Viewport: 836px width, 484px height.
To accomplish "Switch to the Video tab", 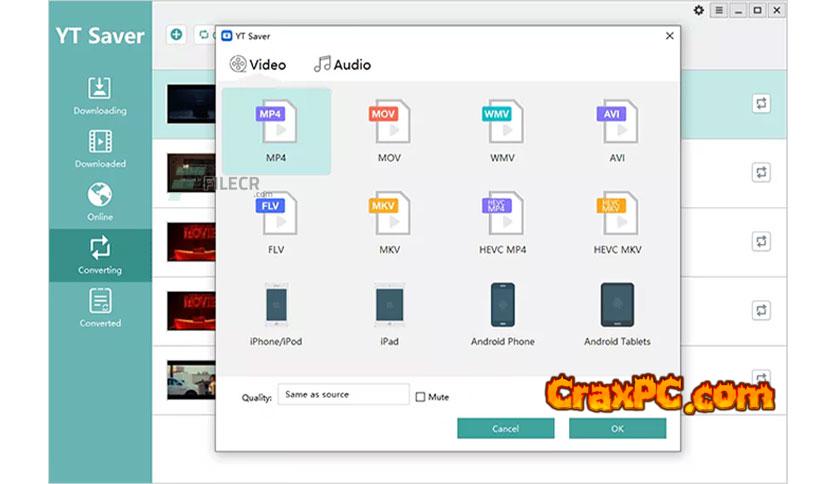I will click(x=257, y=65).
